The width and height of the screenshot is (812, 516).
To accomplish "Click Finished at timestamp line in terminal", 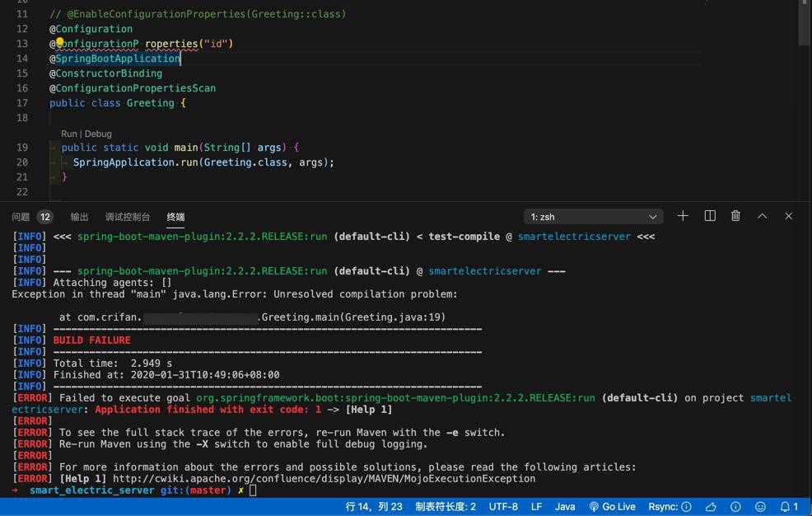I will pyautogui.click(x=166, y=374).
